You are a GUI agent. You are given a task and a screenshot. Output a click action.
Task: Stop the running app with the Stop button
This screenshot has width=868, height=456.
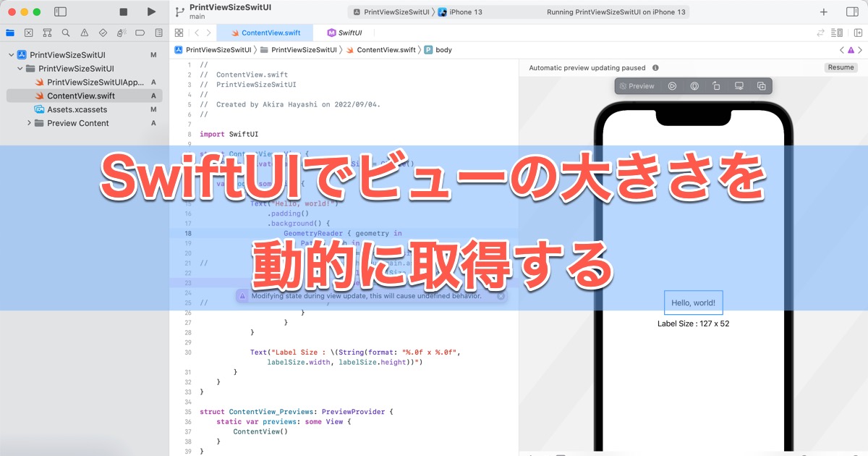click(x=124, y=12)
